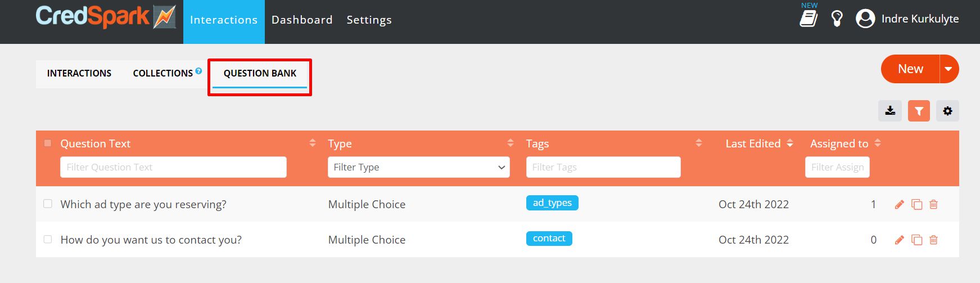Open the NEW documentation book icon
The image size is (980, 283).
[x=809, y=18]
